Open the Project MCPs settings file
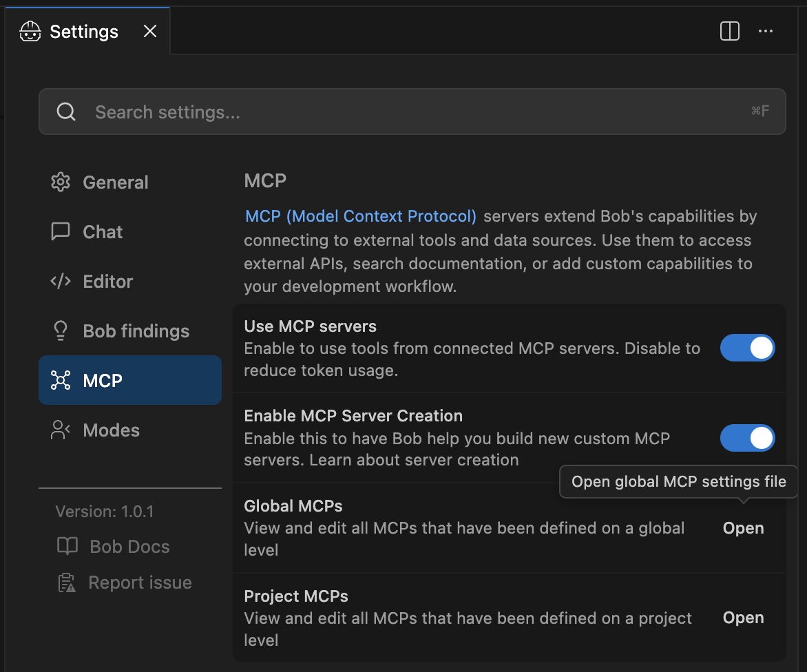The height and width of the screenshot is (672, 807). [x=743, y=618]
